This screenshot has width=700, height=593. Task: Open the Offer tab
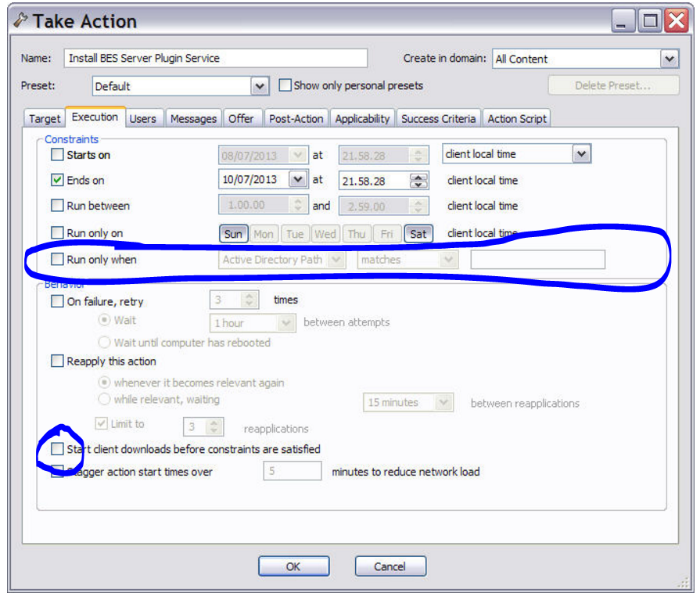pyautogui.click(x=241, y=119)
